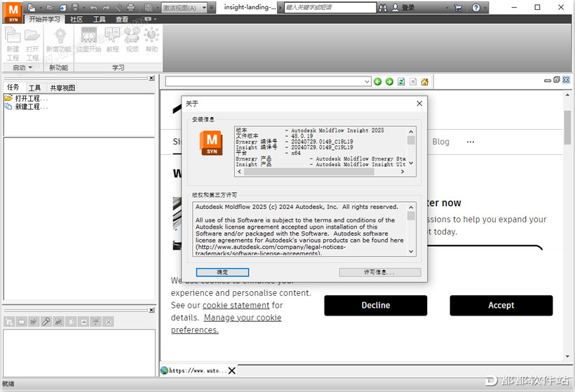Click the Decline cookies button
The height and width of the screenshot is (392, 575).
tap(376, 306)
